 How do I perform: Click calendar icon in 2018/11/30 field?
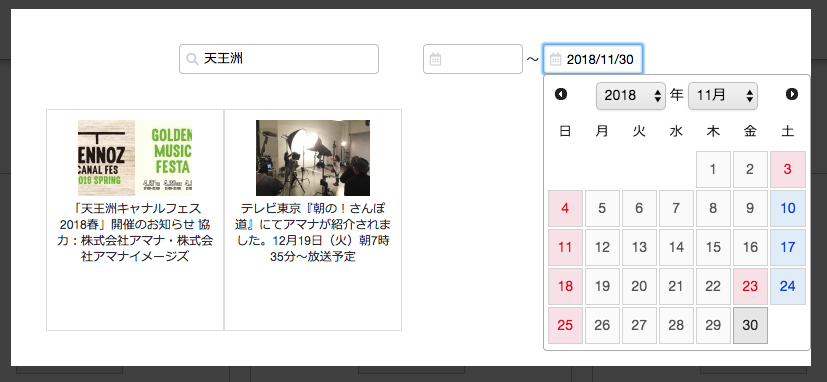point(555,59)
